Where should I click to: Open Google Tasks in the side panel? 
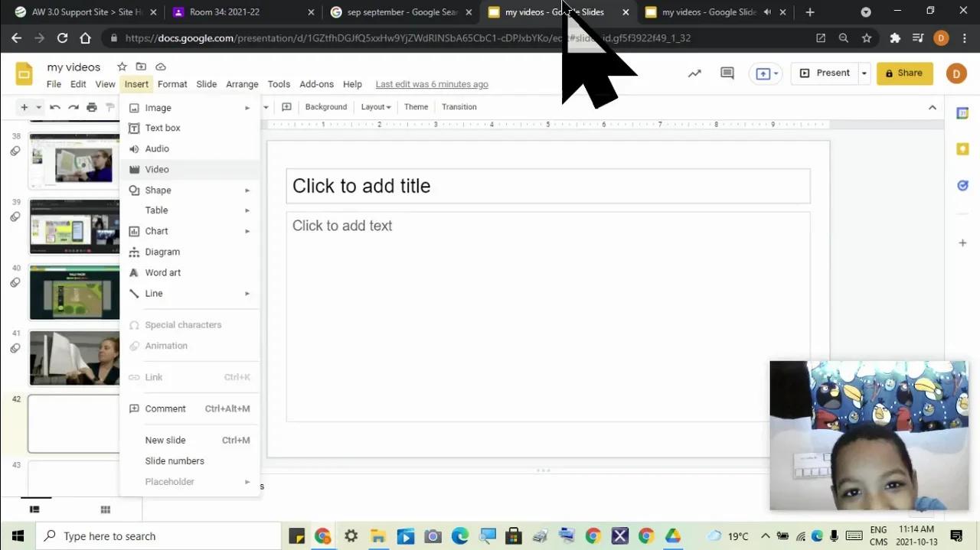[x=962, y=185]
